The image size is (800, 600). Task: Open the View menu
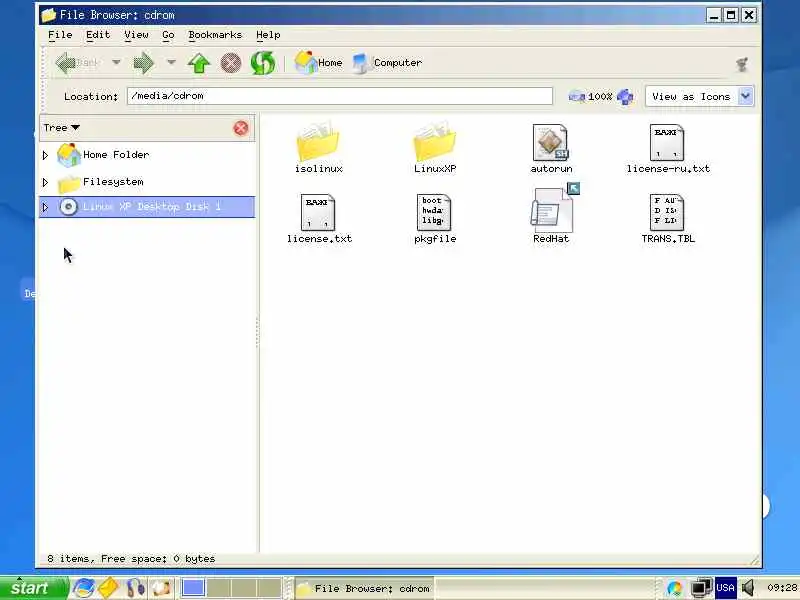[136, 35]
